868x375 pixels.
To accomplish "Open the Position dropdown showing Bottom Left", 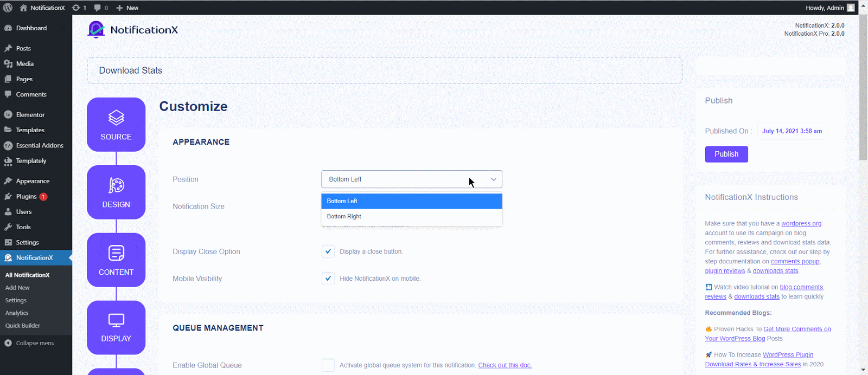I will click(x=412, y=179).
